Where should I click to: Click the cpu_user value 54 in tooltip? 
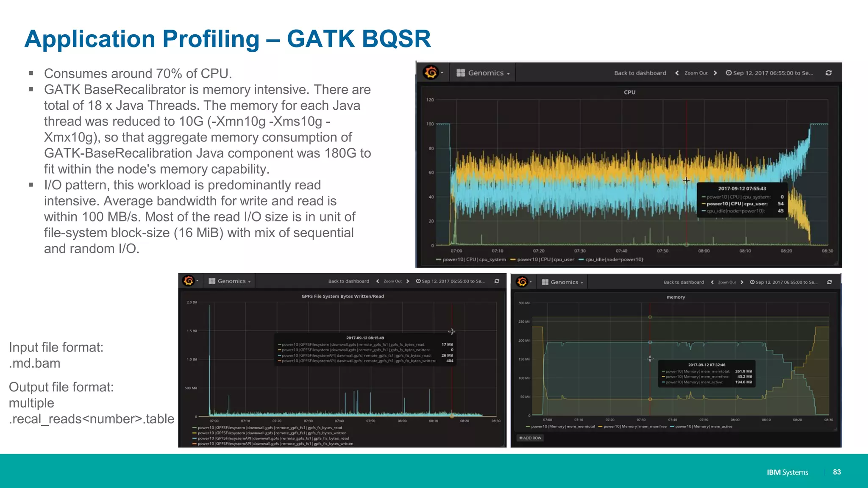tap(781, 204)
